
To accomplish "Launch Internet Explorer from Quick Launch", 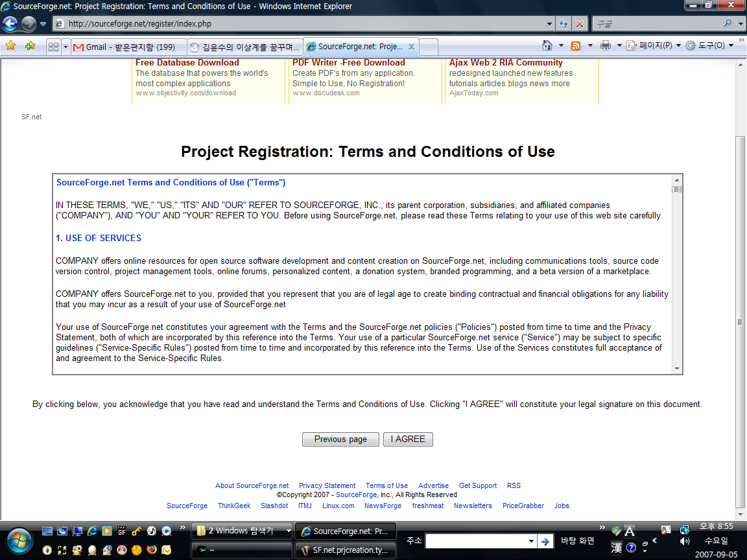I will pyautogui.click(x=93, y=531).
